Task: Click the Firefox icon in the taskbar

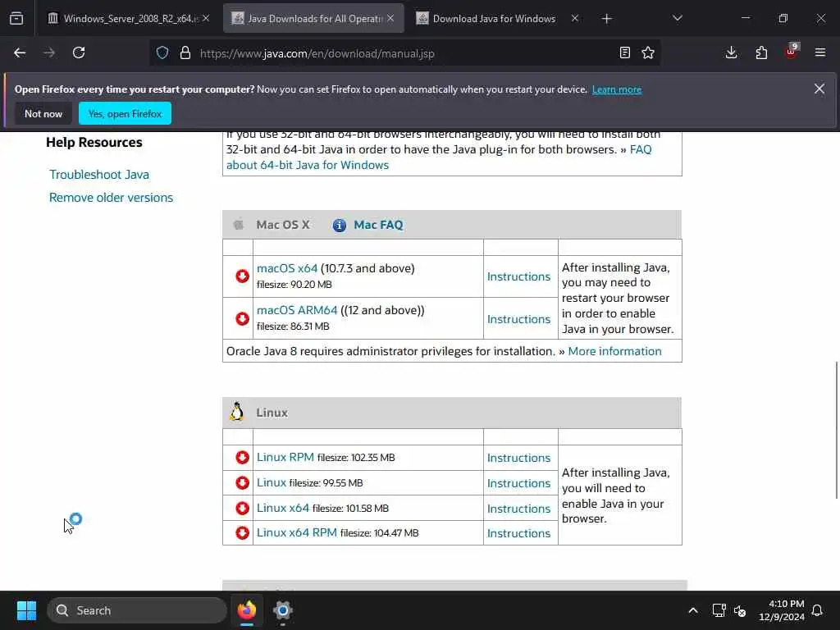Action: [x=247, y=610]
